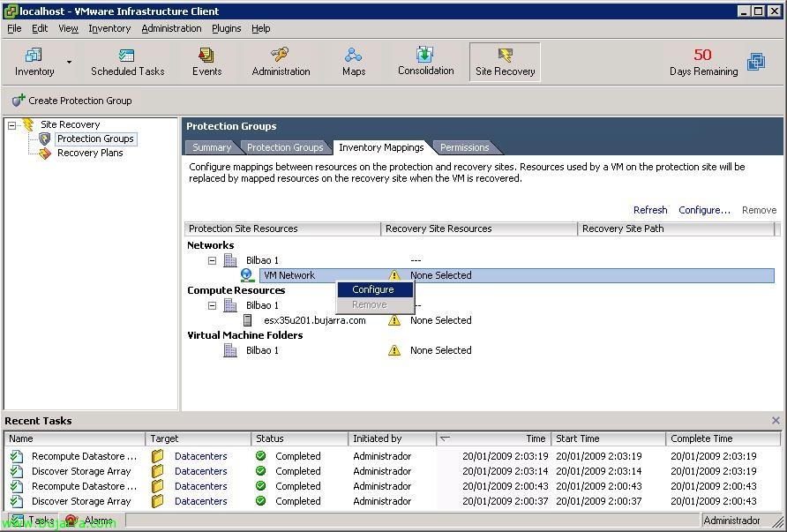Click folder icon in second Recompute Datastore row
Screen dimensions: 787x532
click(158, 486)
